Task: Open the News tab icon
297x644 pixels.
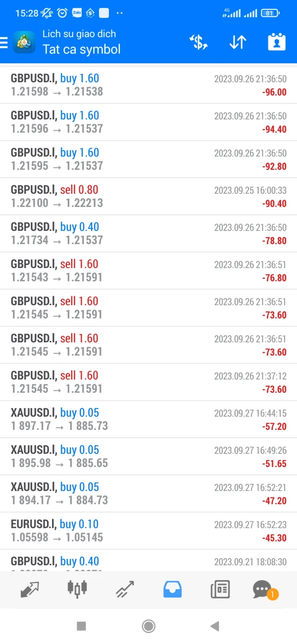Action: click(x=220, y=590)
